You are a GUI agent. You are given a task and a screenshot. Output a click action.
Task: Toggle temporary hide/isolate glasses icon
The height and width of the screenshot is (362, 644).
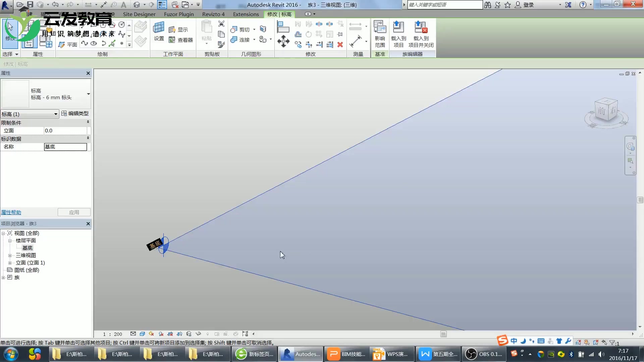click(198, 334)
